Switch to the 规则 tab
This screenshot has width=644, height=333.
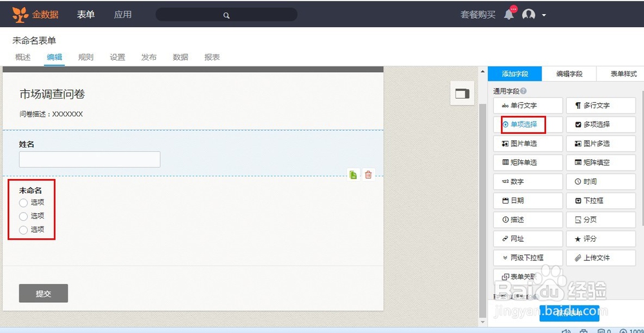(x=86, y=57)
